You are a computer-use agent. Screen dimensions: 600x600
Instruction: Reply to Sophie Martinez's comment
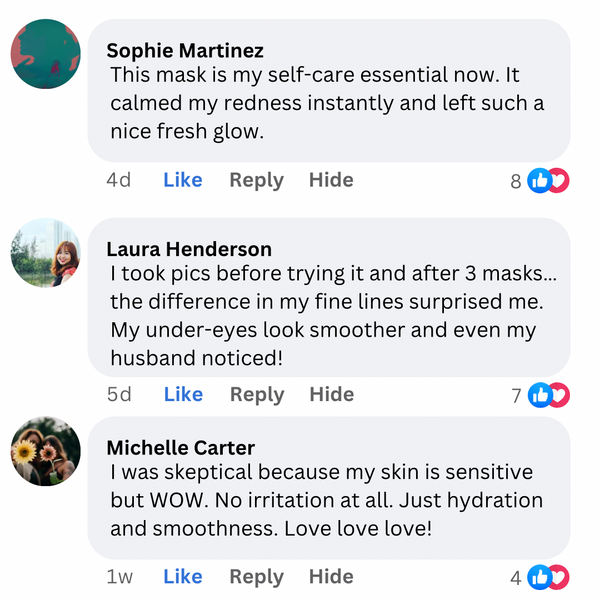point(256,180)
